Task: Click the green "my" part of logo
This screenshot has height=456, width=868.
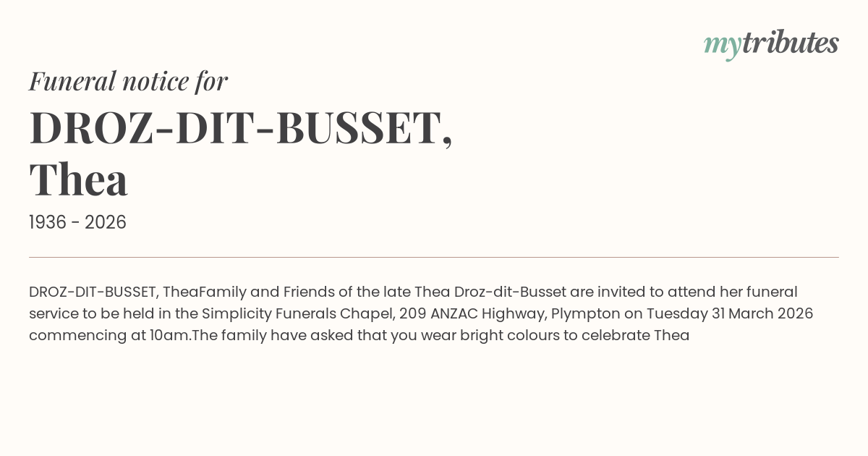Action: [x=721, y=45]
